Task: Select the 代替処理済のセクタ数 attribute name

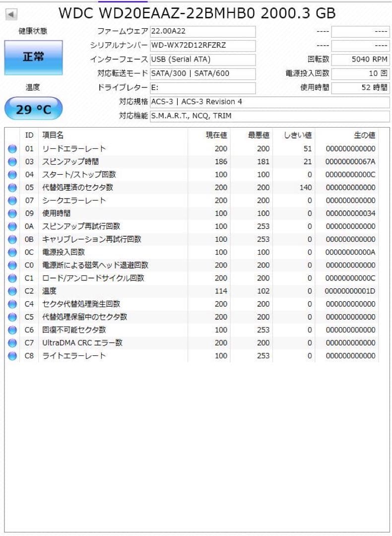Action: (x=77, y=188)
